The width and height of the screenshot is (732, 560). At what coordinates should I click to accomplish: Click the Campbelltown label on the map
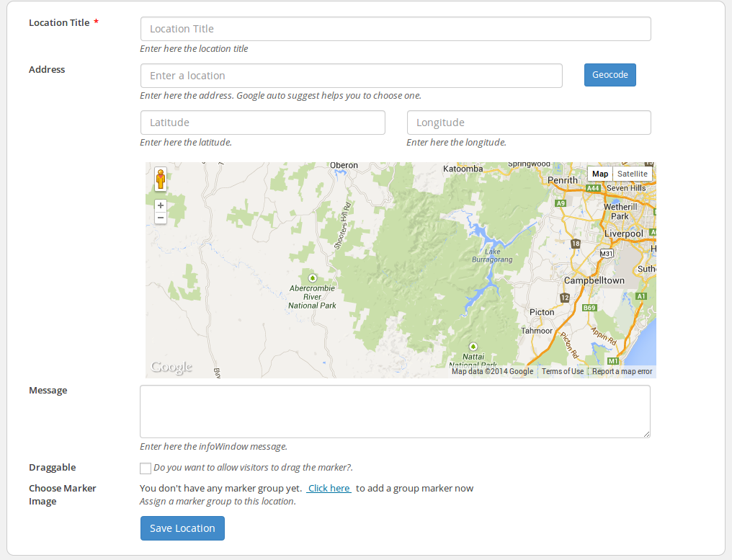click(x=594, y=280)
